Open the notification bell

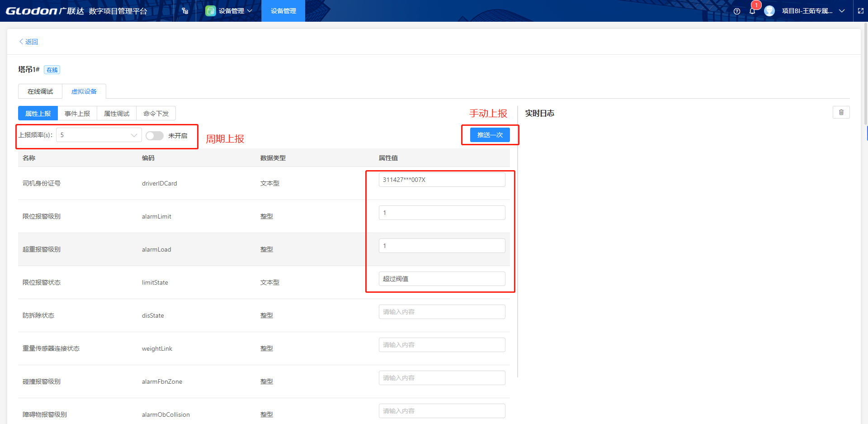pos(752,11)
